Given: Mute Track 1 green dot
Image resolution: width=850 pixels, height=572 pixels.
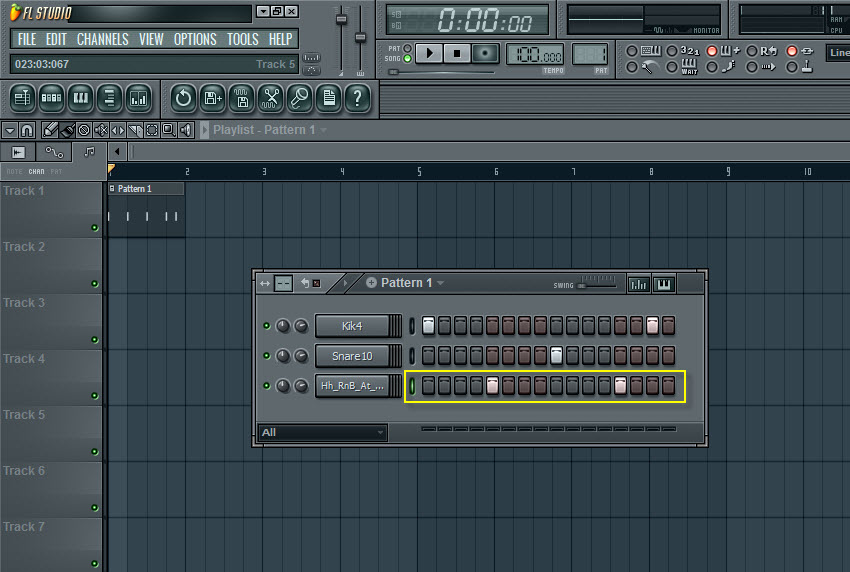Looking at the screenshot, I should pos(95,228).
